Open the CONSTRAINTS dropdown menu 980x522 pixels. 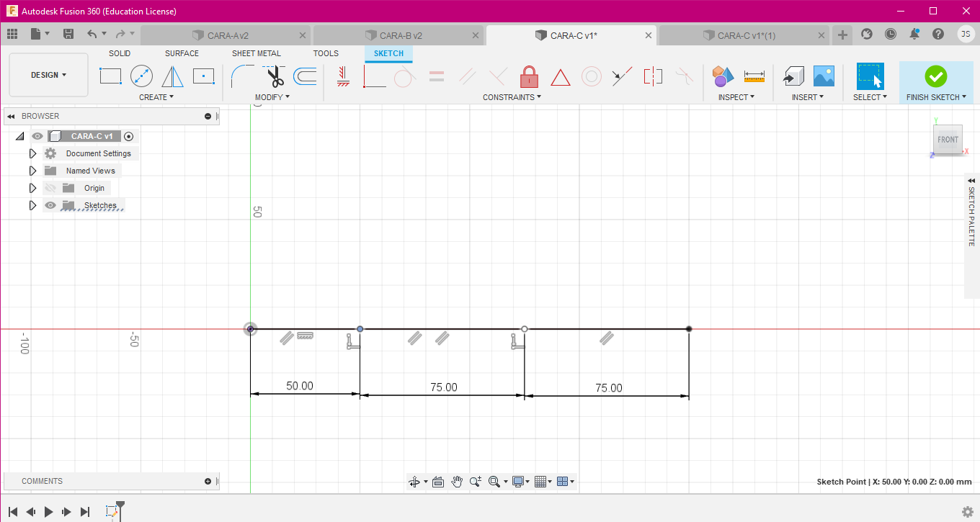[512, 97]
